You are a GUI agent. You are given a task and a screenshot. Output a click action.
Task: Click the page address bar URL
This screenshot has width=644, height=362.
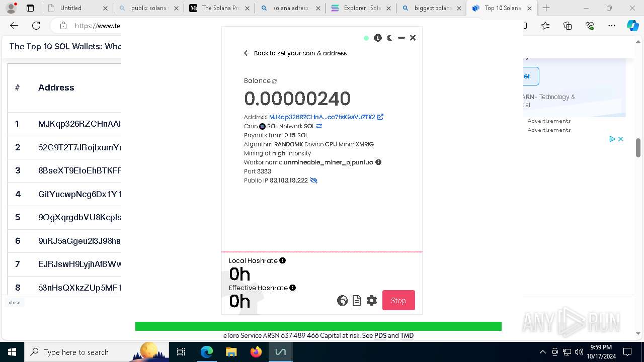pyautogui.click(x=97, y=26)
